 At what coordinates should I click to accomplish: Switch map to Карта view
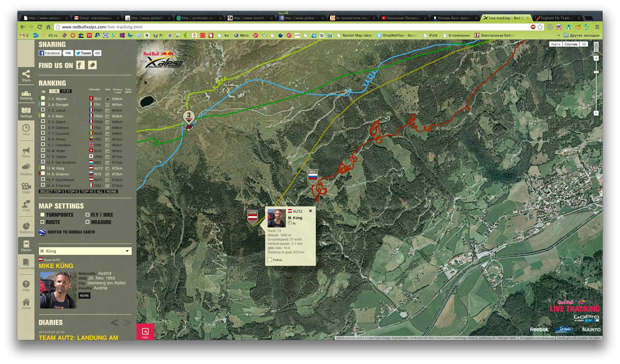555,44
